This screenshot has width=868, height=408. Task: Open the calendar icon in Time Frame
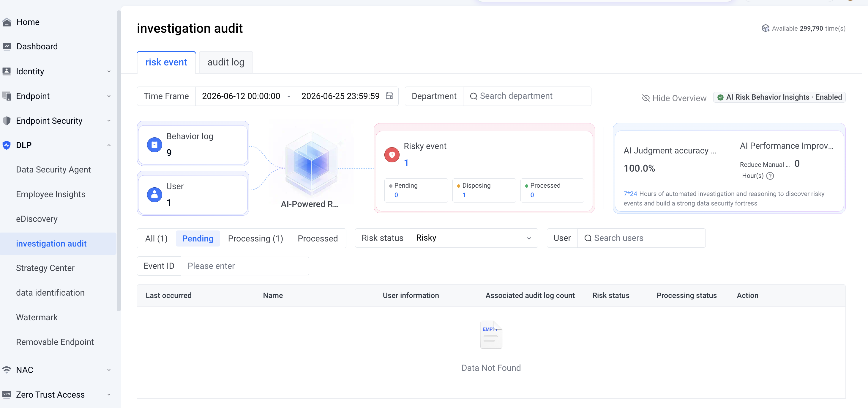389,96
